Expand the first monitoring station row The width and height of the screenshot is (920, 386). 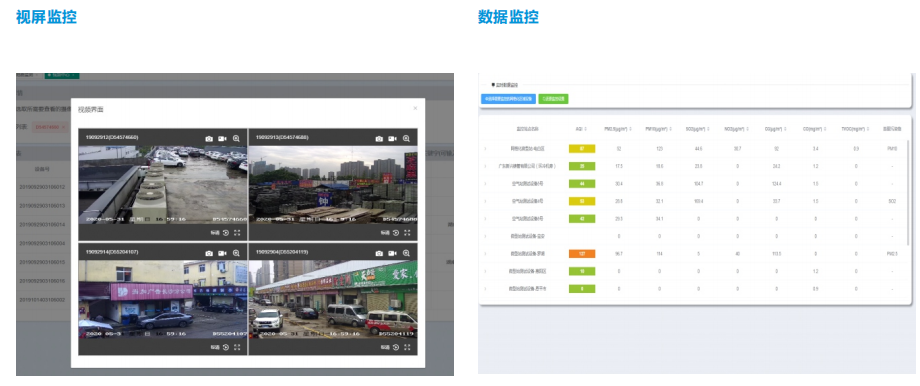point(485,148)
